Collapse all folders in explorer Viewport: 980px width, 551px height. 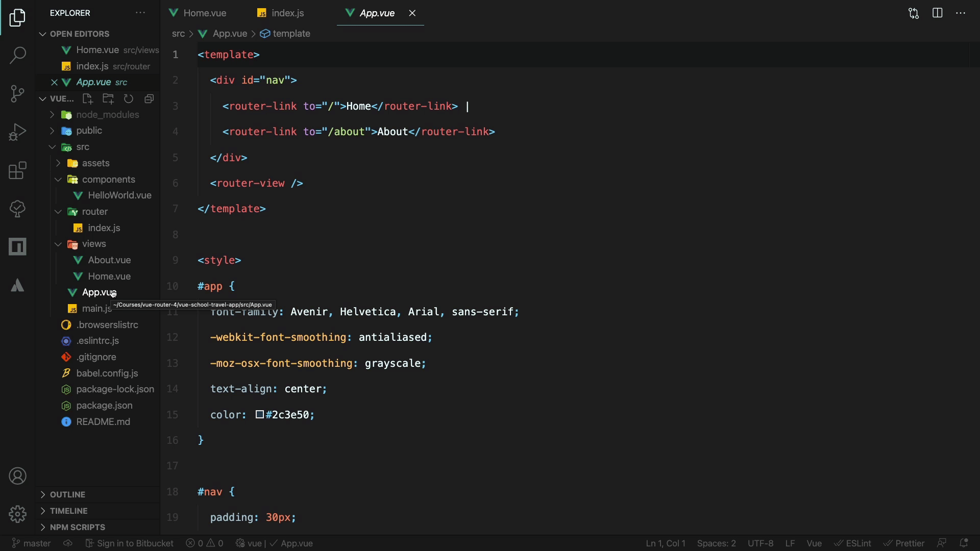[149, 98]
